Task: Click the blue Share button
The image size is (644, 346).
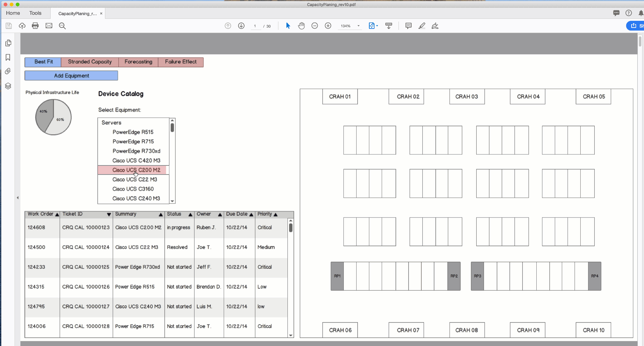Action: click(636, 26)
